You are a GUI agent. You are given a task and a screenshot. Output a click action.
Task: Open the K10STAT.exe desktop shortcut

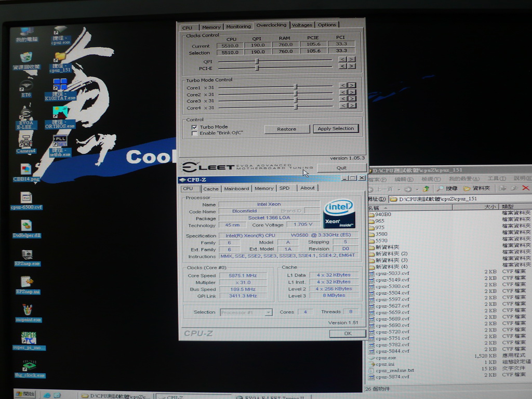(x=60, y=89)
